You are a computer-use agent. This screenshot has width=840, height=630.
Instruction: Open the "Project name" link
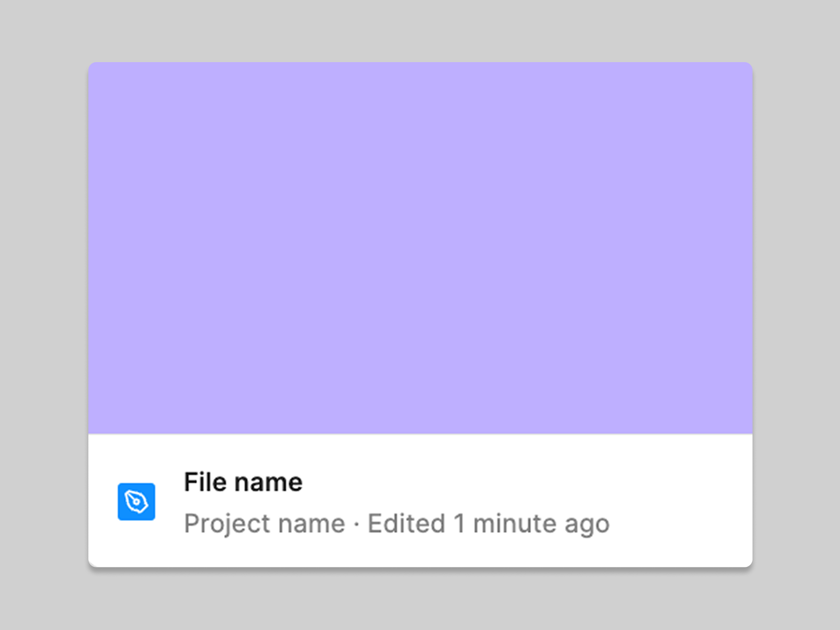pos(264,523)
